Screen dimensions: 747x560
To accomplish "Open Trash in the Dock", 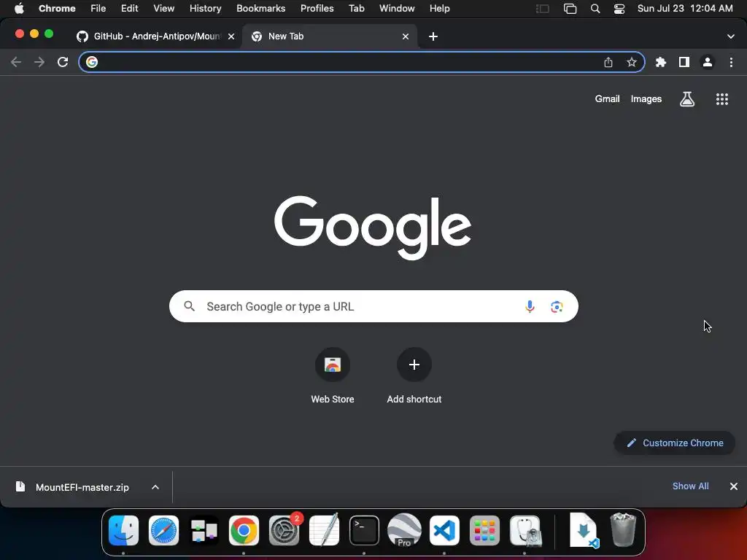I will [x=623, y=529].
